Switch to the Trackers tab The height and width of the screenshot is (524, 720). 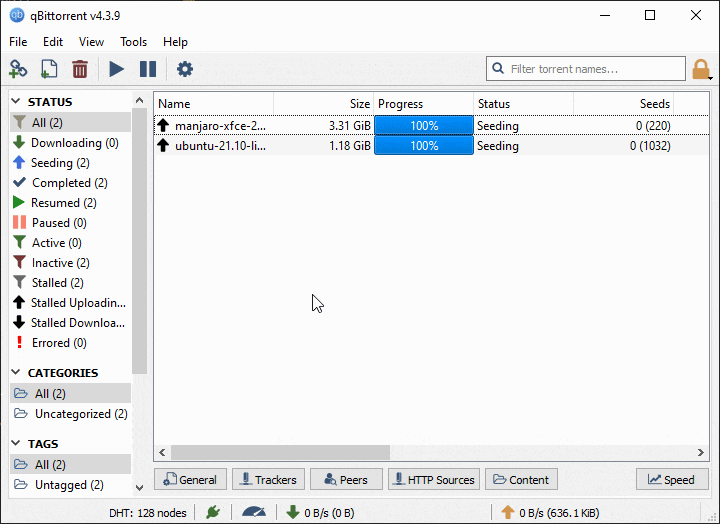(269, 479)
